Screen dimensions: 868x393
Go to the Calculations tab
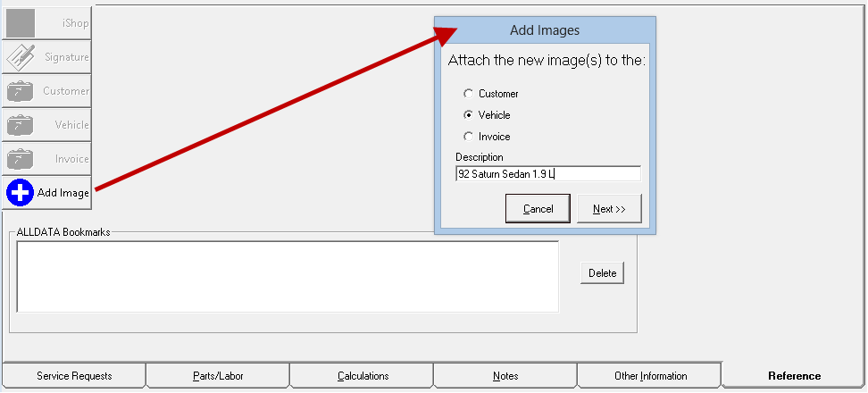[x=363, y=376]
